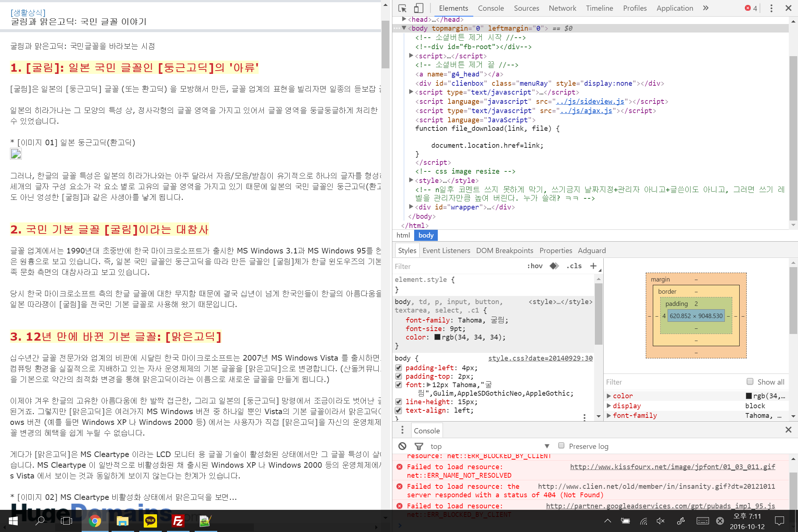
Task: Expand the style element node
Action: tap(411, 180)
